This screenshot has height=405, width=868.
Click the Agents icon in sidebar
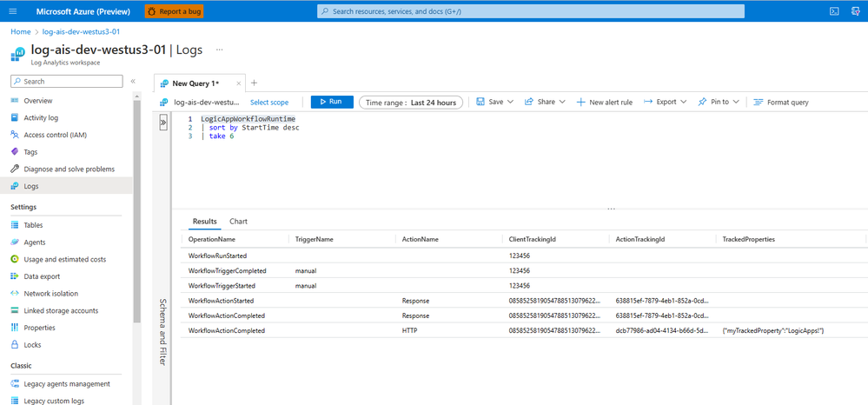pyautogui.click(x=15, y=242)
